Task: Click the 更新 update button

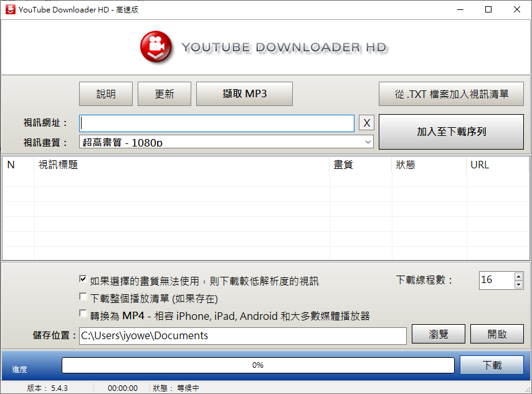Action: pos(164,94)
